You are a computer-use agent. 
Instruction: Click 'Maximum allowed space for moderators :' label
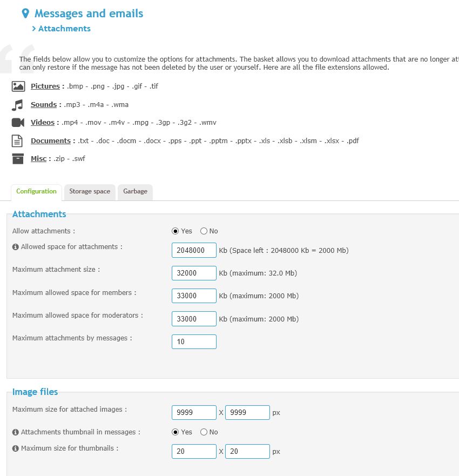point(78,315)
